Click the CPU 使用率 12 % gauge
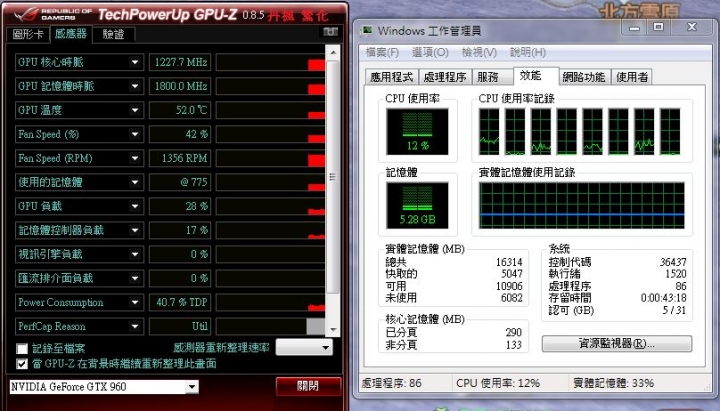720x411 pixels. click(x=417, y=132)
